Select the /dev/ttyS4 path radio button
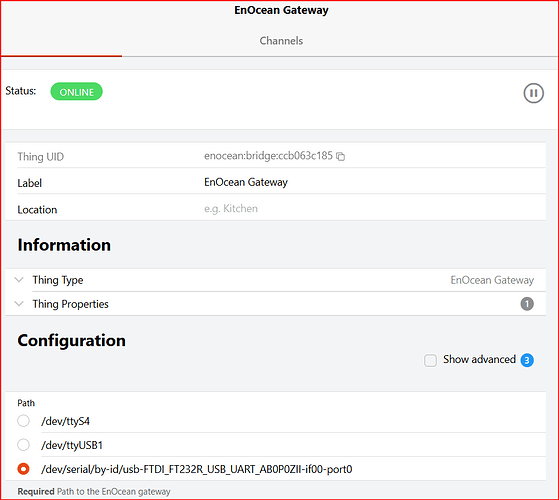The image size is (559, 500). click(24, 421)
